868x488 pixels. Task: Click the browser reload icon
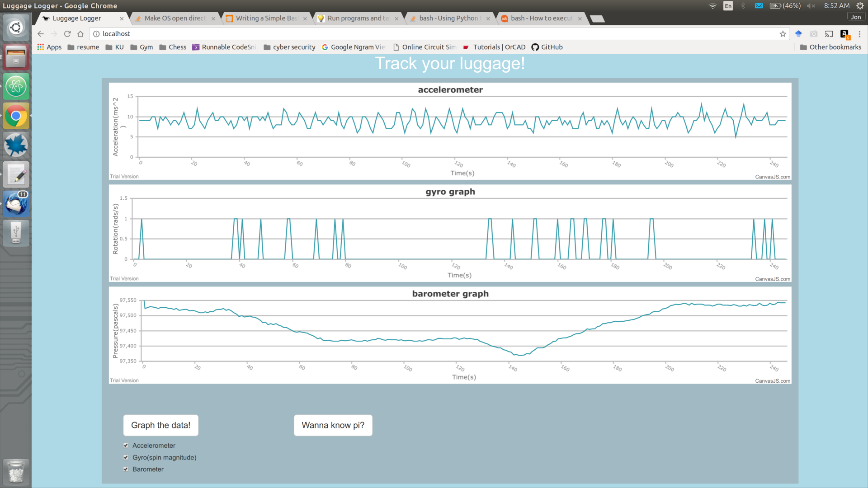67,34
